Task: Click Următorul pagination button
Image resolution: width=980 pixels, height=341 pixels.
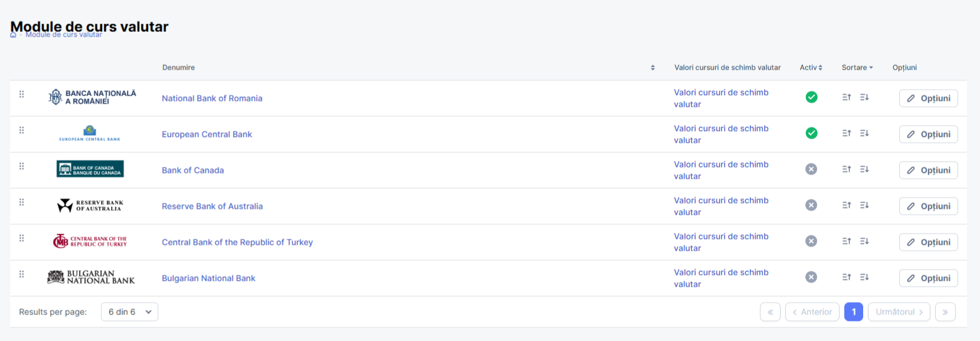Action: click(899, 312)
